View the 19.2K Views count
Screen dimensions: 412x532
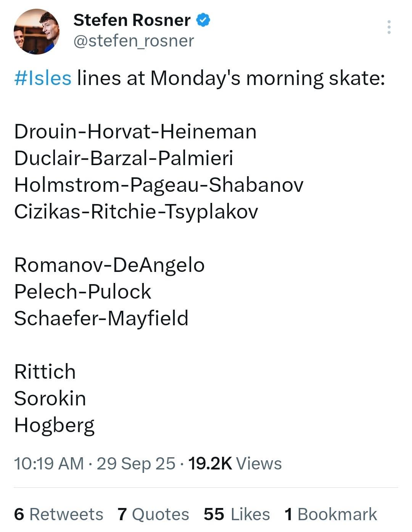pos(235,464)
